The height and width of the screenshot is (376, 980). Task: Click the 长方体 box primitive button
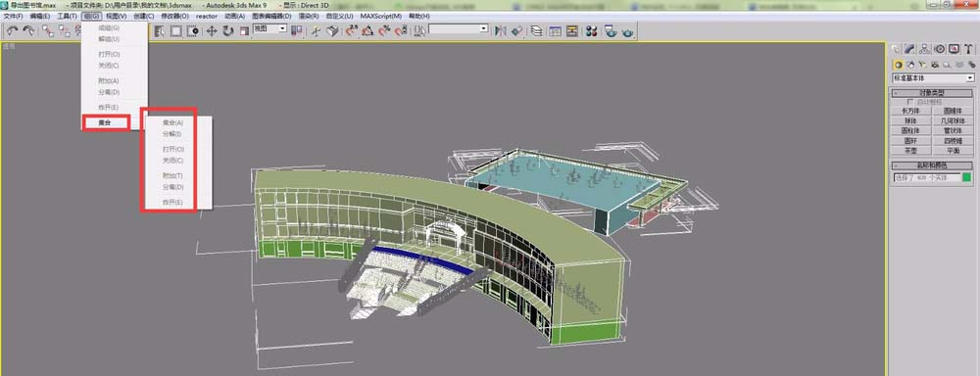coord(911,112)
